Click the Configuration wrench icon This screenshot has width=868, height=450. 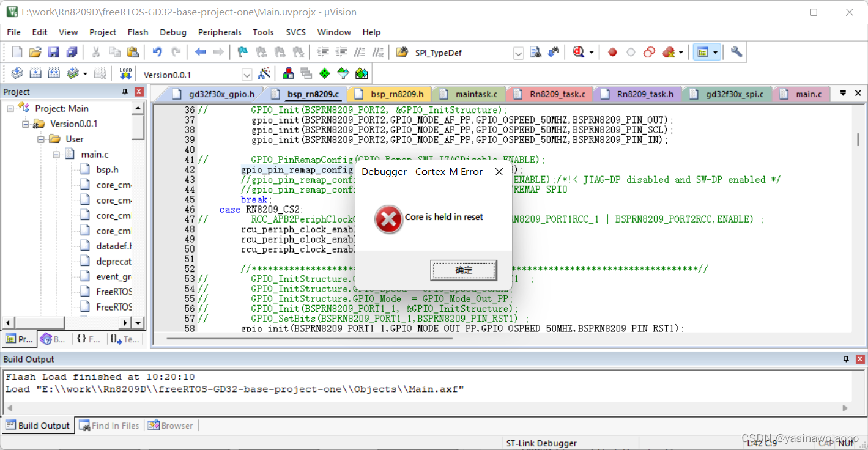(736, 52)
